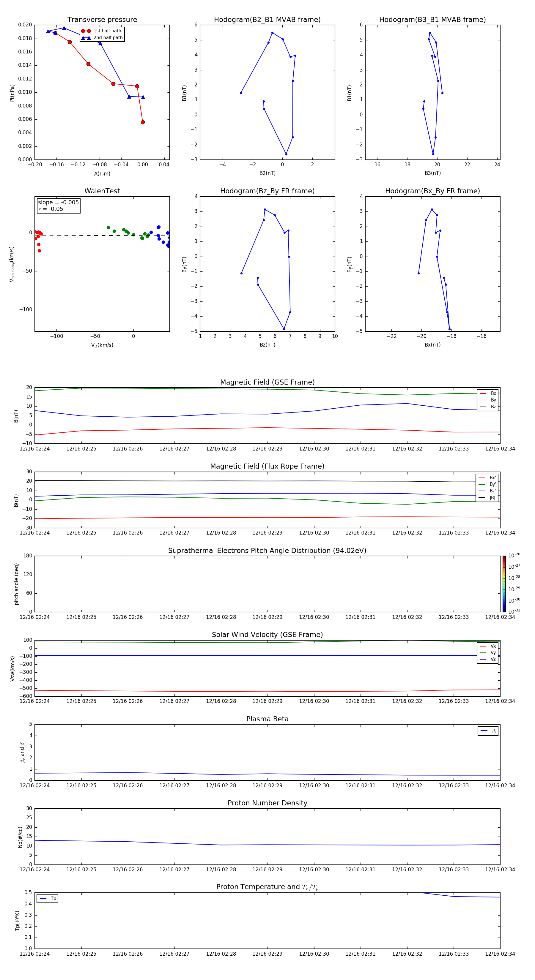Click the "Hodogram(Bz_By FR frame)" title
Image resolution: width=535 pixels, height=980 pixels.
coord(267,191)
